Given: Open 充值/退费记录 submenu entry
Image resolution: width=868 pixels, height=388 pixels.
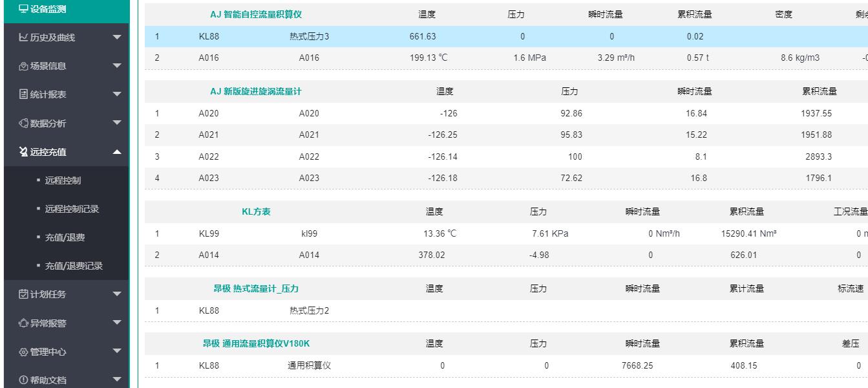Looking at the screenshot, I should pos(74,266).
